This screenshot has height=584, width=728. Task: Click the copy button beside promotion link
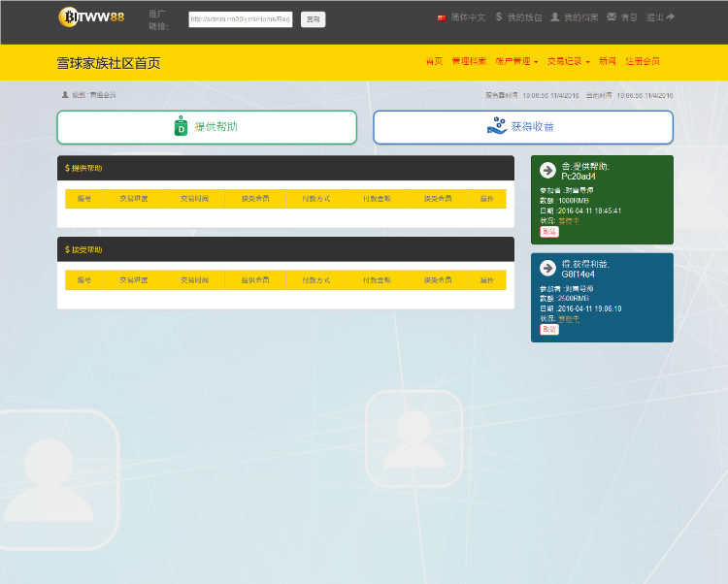point(313,19)
